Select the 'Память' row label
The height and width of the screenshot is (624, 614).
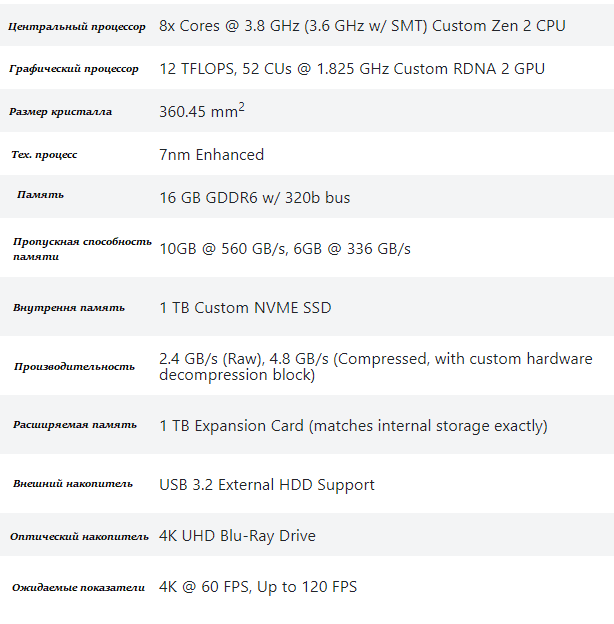[41, 194]
